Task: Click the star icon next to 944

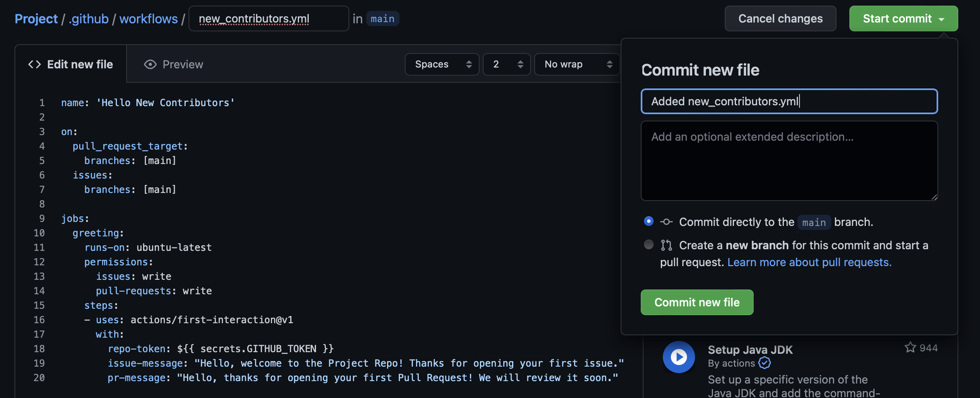Action: (x=910, y=347)
